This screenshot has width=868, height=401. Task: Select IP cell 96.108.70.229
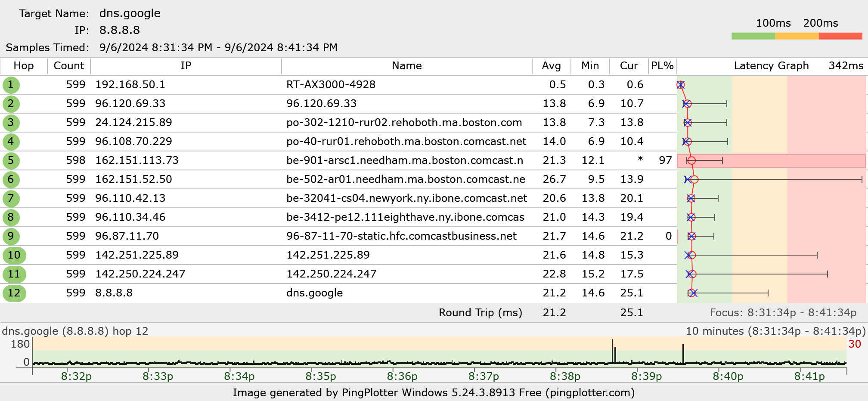coord(134,142)
